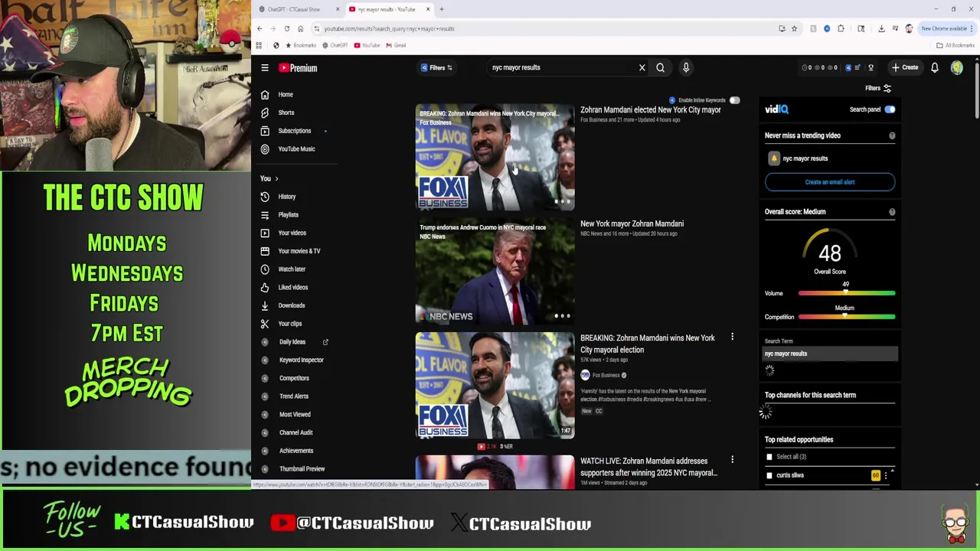
Task: Open more options for WATCH LIVE video
Action: (x=732, y=460)
